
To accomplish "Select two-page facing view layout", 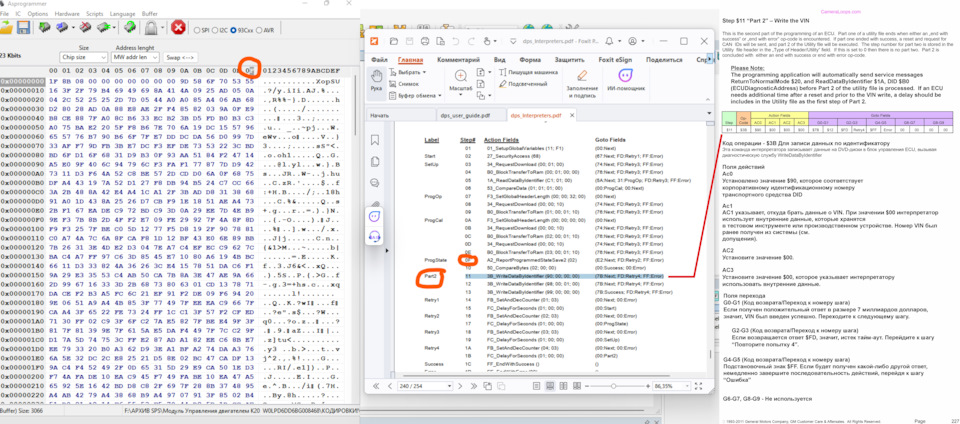I will (x=562, y=386).
